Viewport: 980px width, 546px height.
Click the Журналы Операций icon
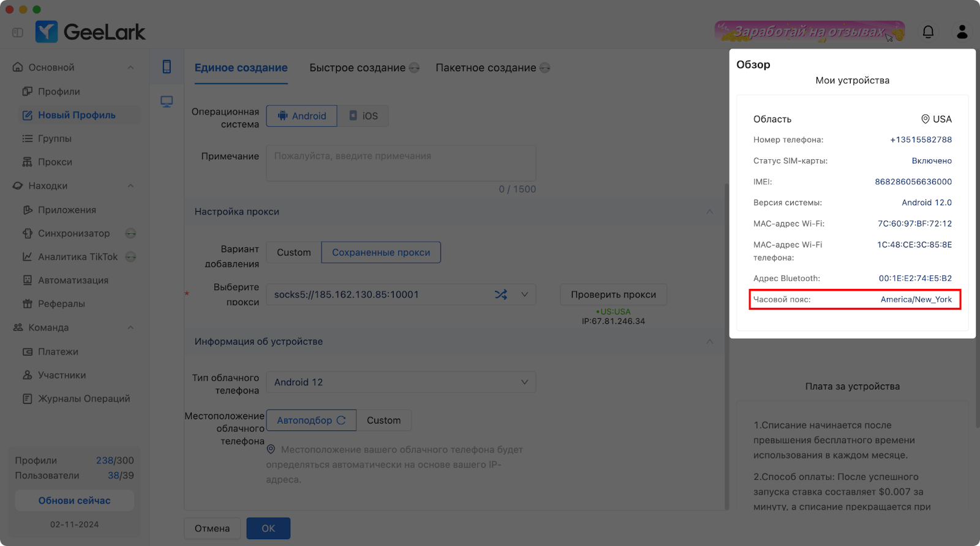[27, 398]
